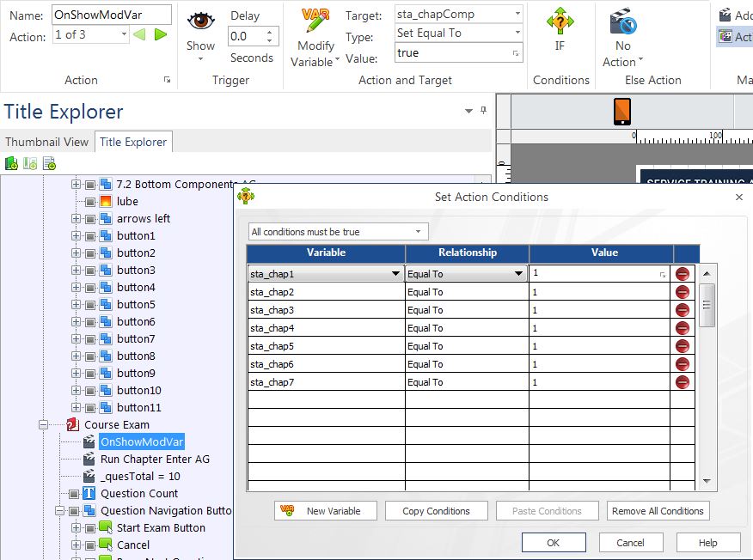Screen dimensions: 753x560
Task: Pin the Title Explorer panel
Action: tap(484, 111)
